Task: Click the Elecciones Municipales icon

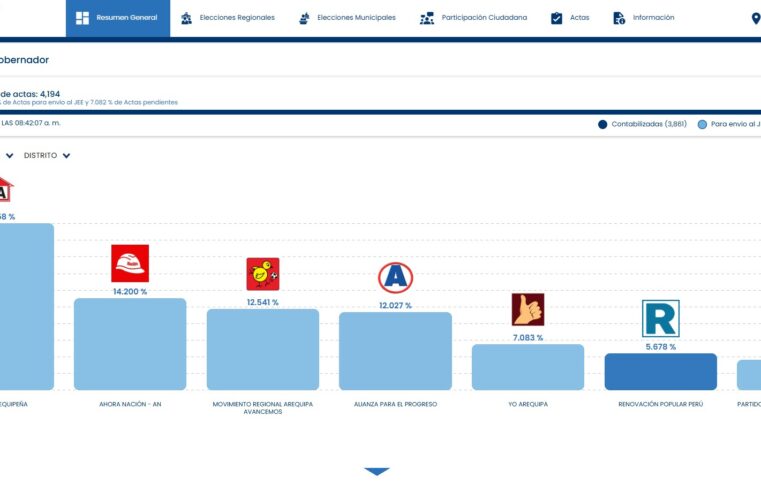Action: [304, 18]
